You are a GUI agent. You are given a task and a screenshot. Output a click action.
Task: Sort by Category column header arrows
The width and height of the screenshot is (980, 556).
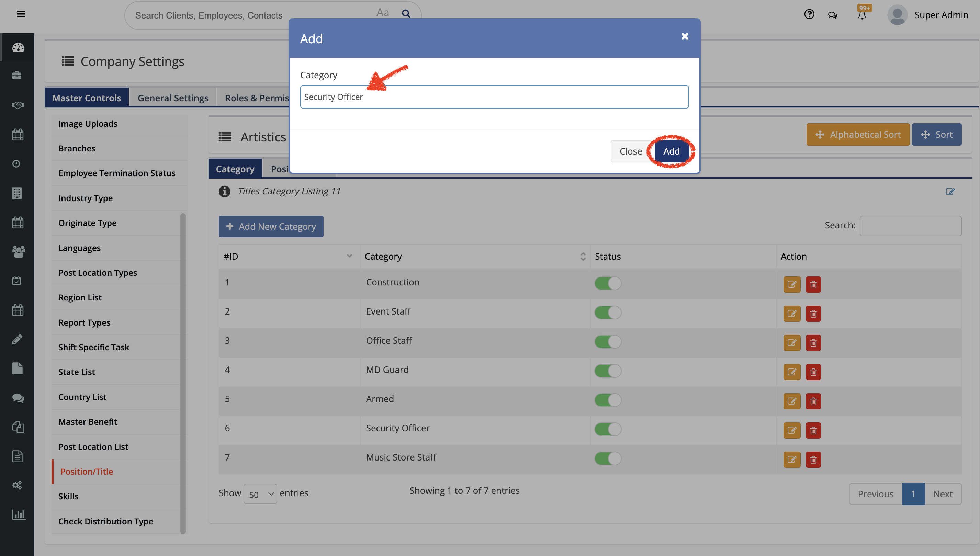click(583, 256)
